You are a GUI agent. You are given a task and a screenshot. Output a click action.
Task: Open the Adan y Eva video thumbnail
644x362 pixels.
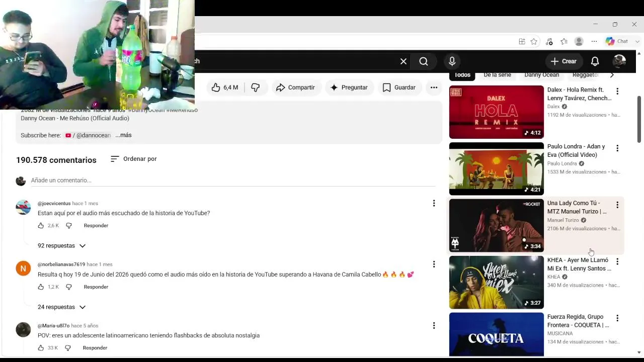(x=497, y=169)
